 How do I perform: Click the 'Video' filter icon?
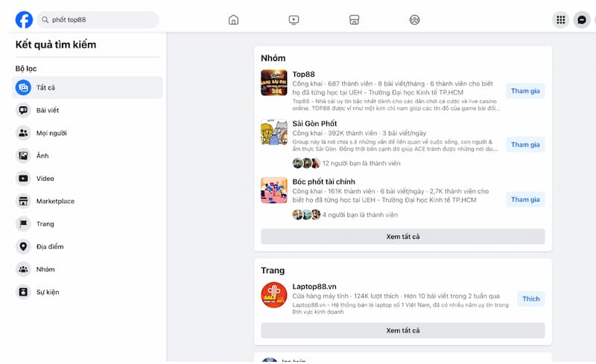pyautogui.click(x=23, y=179)
